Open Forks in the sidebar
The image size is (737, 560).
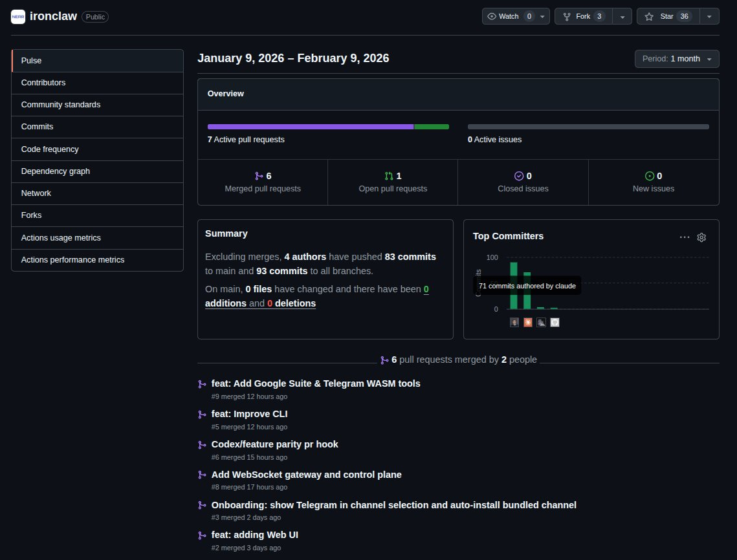coord(97,215)
